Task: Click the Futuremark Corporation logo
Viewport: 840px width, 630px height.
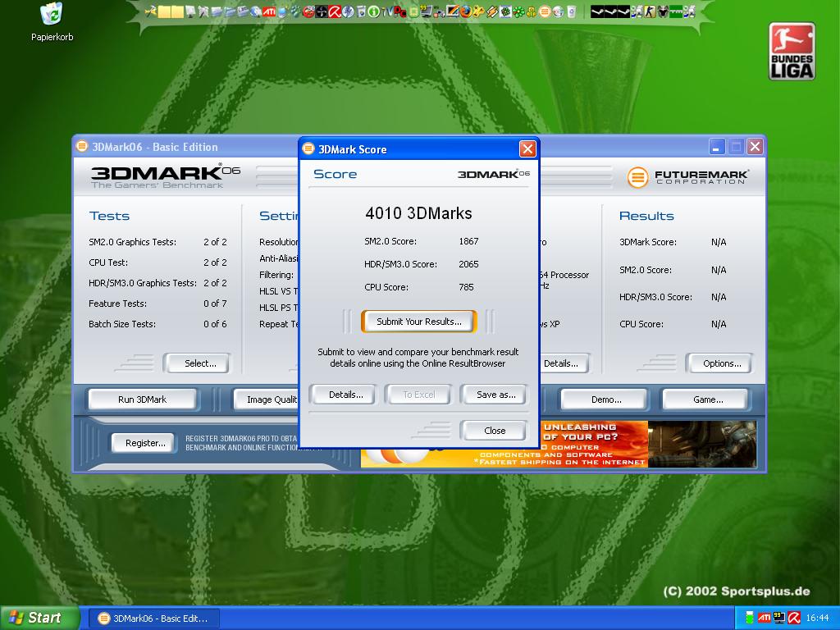Action: point(688,177)
